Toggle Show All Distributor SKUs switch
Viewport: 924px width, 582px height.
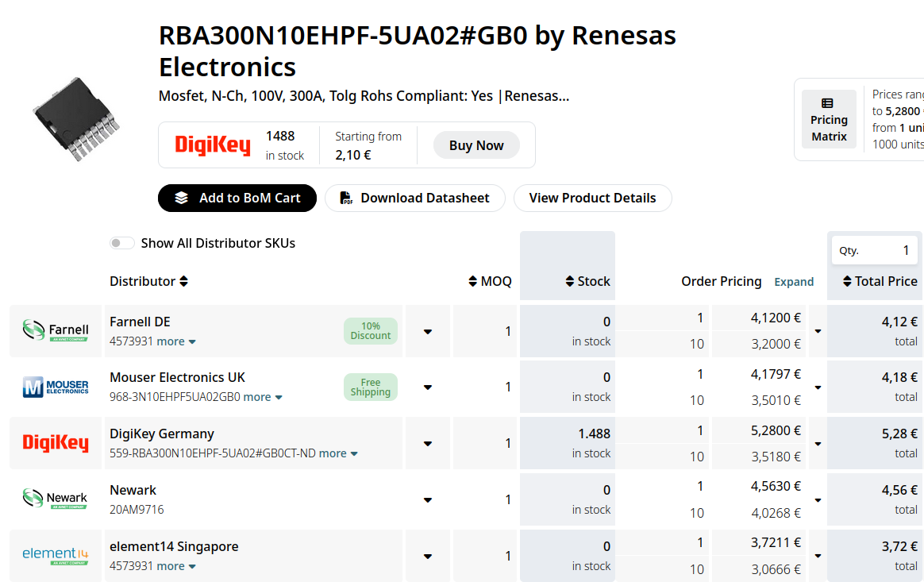click(122, 243)
